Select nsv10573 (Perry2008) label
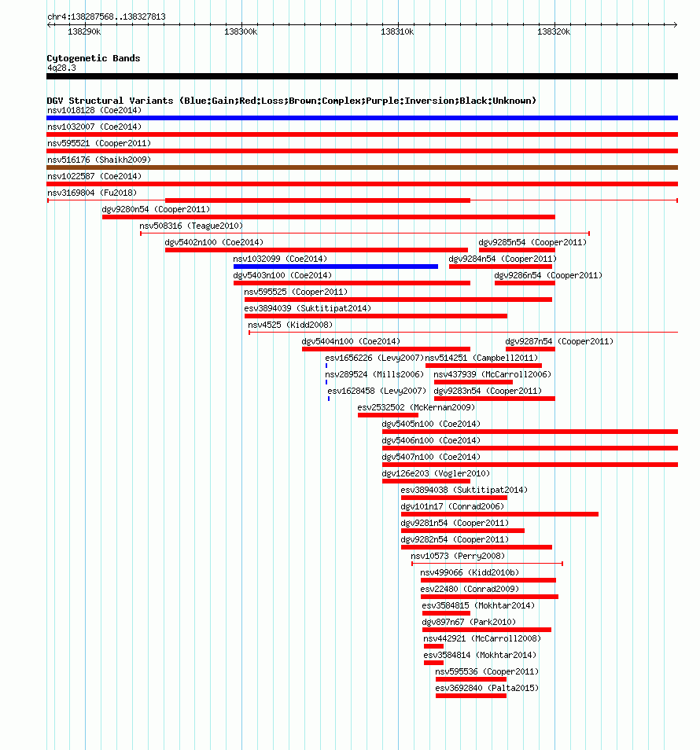Image resolution: width=700 pixels, height=750 pixels. [458, 556]
